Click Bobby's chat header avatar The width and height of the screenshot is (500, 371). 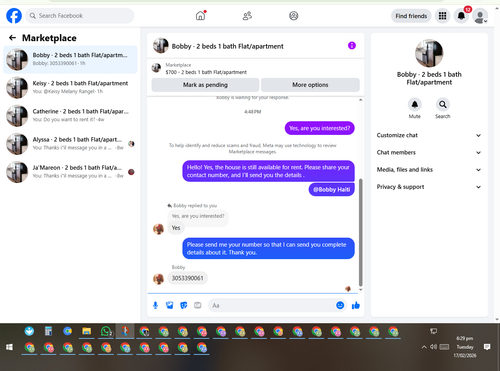(x=161, y=45)
